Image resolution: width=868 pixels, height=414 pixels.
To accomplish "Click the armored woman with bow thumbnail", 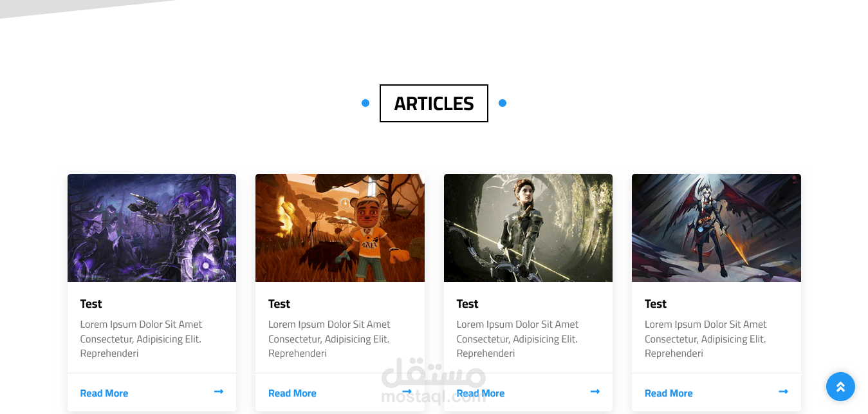I will pyautogui.click(x=528, y=228).
